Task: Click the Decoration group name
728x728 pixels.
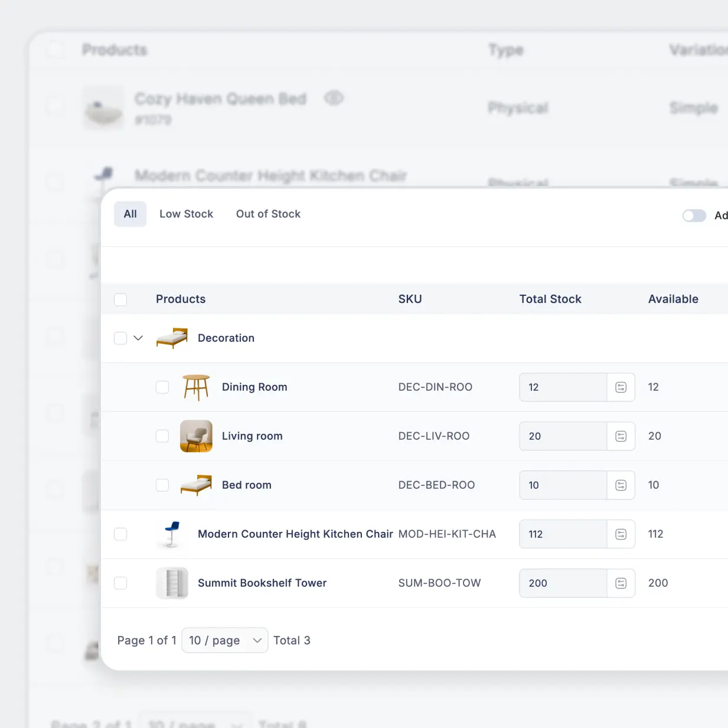Action: tap(226, 338)
